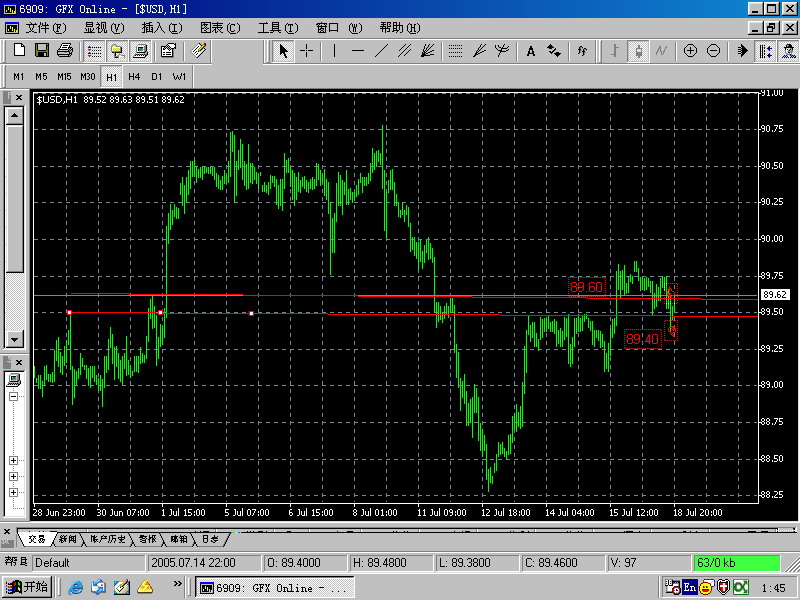Viewport: 800px width, 600px height.
Task: Toggle the candlestick chart mode button
Action: (x=638, y=50)
